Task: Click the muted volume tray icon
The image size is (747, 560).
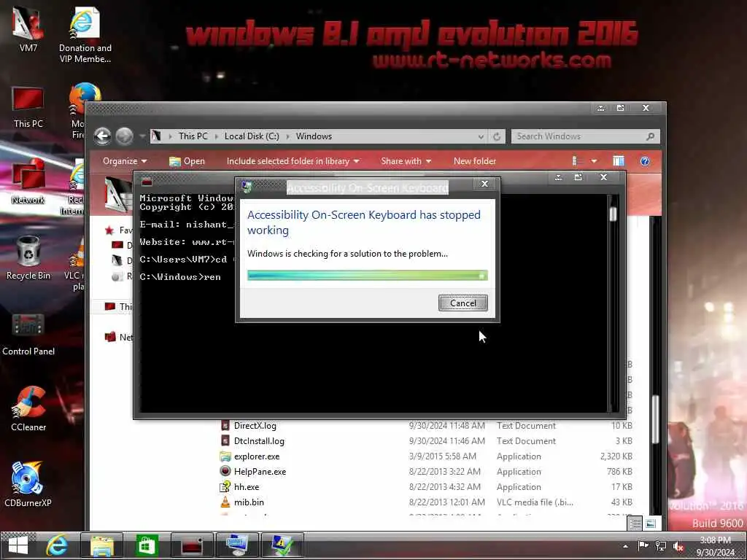Action: coord(678,546)
